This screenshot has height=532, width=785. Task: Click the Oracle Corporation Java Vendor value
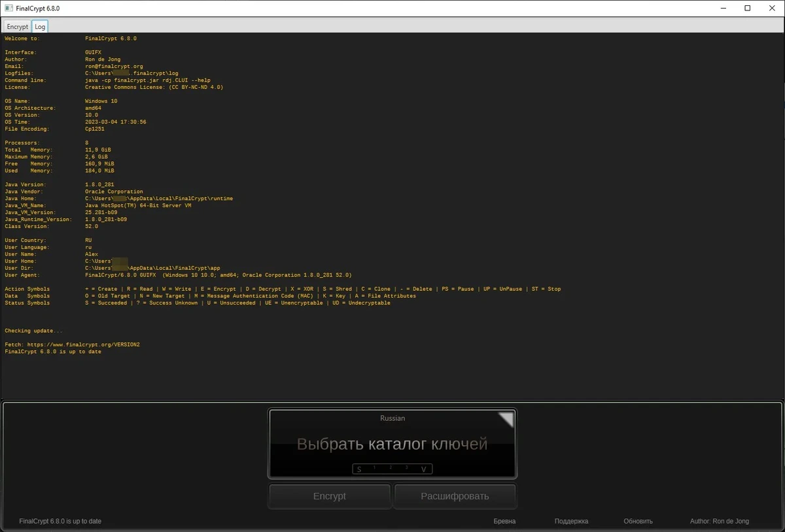tap(114, 192)
